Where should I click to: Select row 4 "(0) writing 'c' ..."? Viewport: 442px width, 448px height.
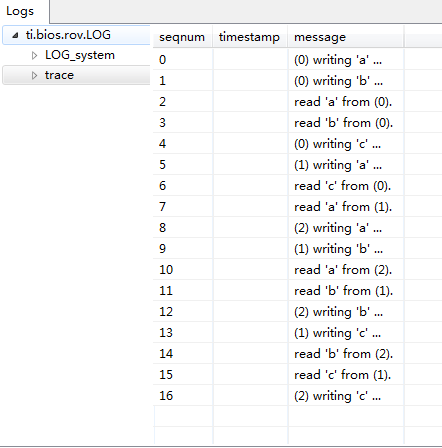298,144
